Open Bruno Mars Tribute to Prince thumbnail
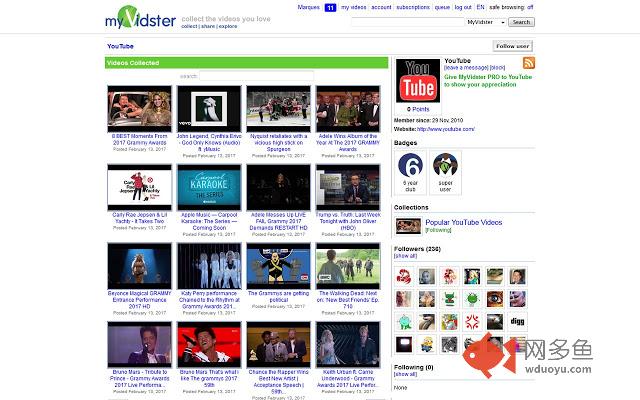 (140, 344)
